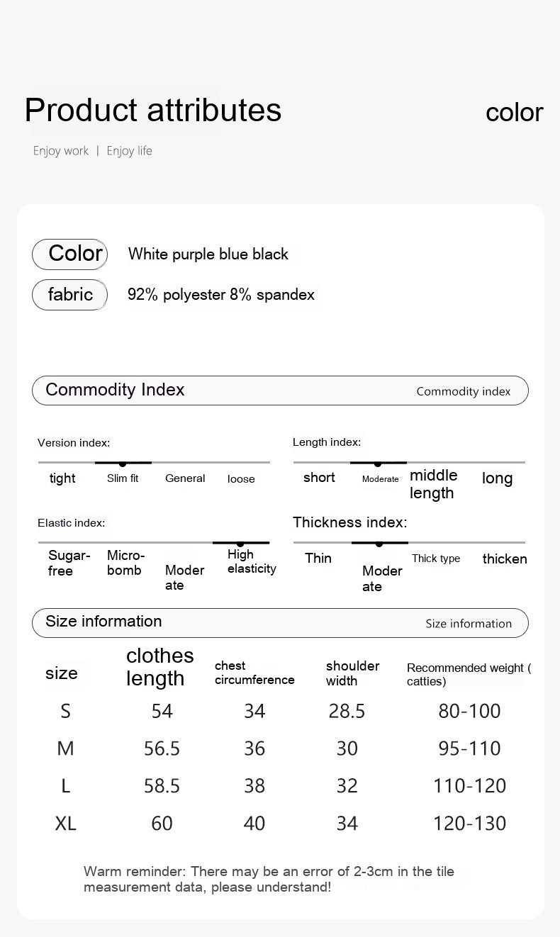Select the XL size row label
The height and width of the screenshot is (937, 560).
point(65,824)
